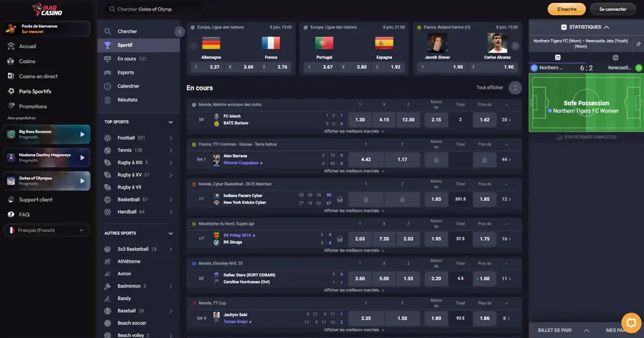Select 3x3 Basketball sport

coord(138,249)
